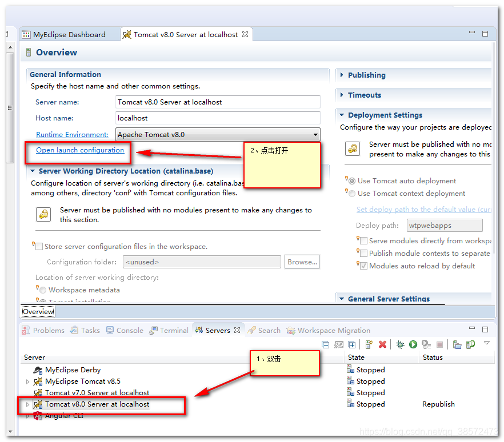Click the publish to server icon
This screenshot has width=504, height=442.
coord(471,345)
